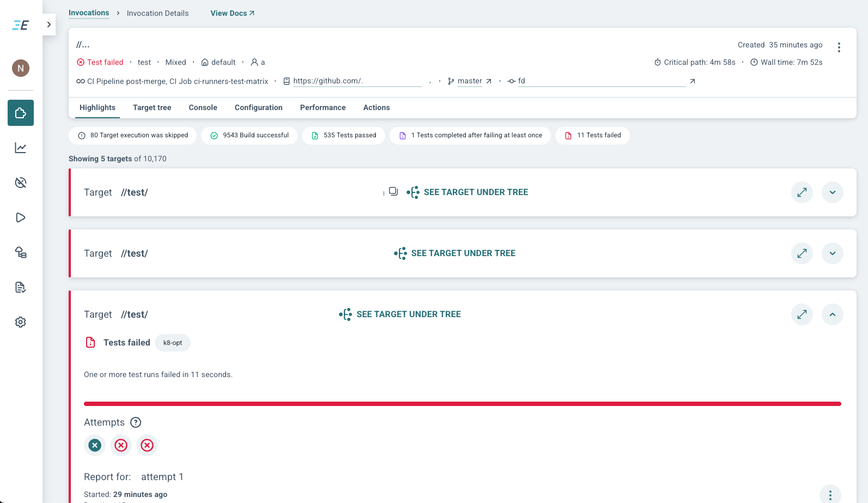The height and width of the screenshot is (503, 868).
Task: Open the master branch link
Action: point(470,81)
